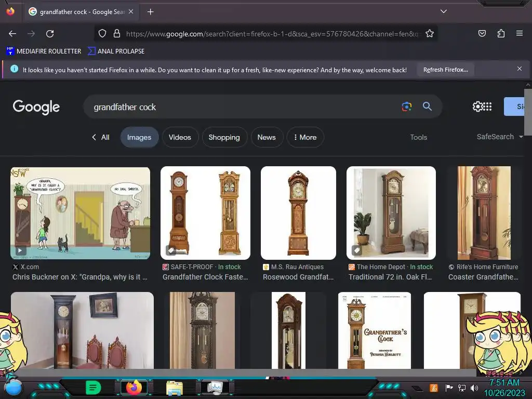Open the ANAL PROLAPSE bookmark

tap(116, 51)
